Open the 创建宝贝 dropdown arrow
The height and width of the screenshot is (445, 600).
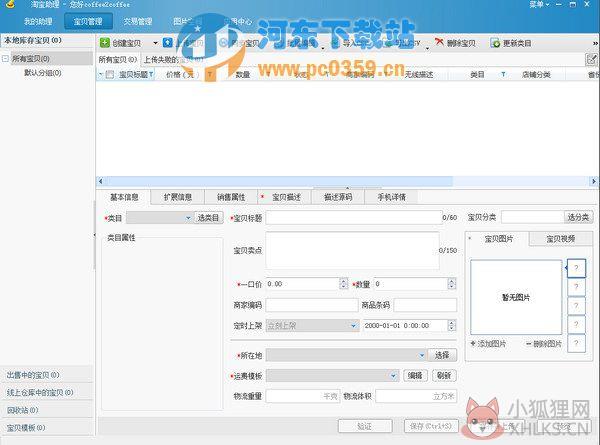click(x=155, y=43)
